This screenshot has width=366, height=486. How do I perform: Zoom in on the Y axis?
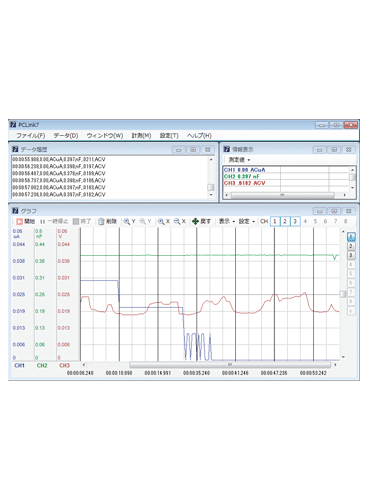coord(127,221)
